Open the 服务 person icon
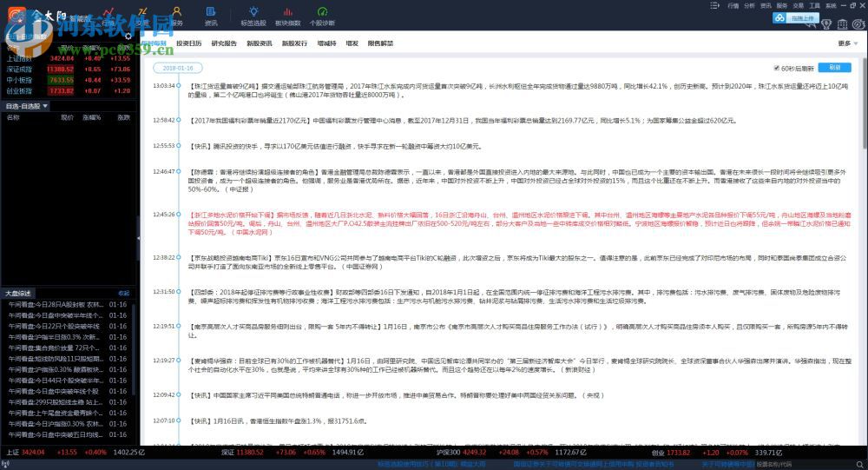 pyautogui.click(x=176, y=17)
